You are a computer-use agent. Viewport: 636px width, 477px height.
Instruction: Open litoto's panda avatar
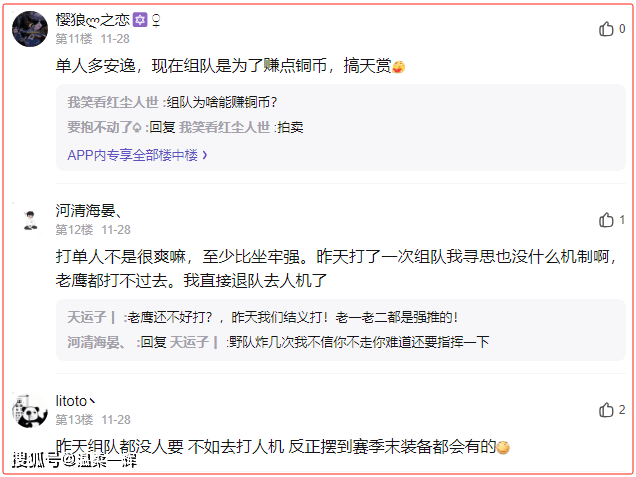pyautogui.click(x=30, y=410)
